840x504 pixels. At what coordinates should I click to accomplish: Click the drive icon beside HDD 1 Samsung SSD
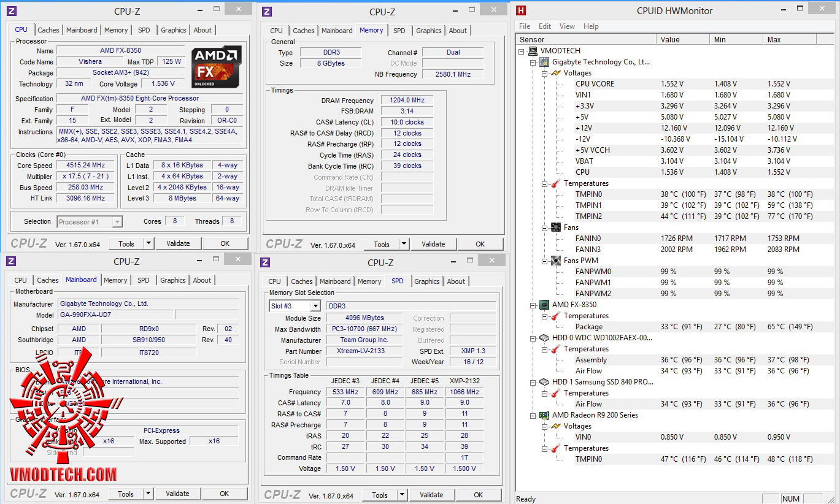click(545, 382)
